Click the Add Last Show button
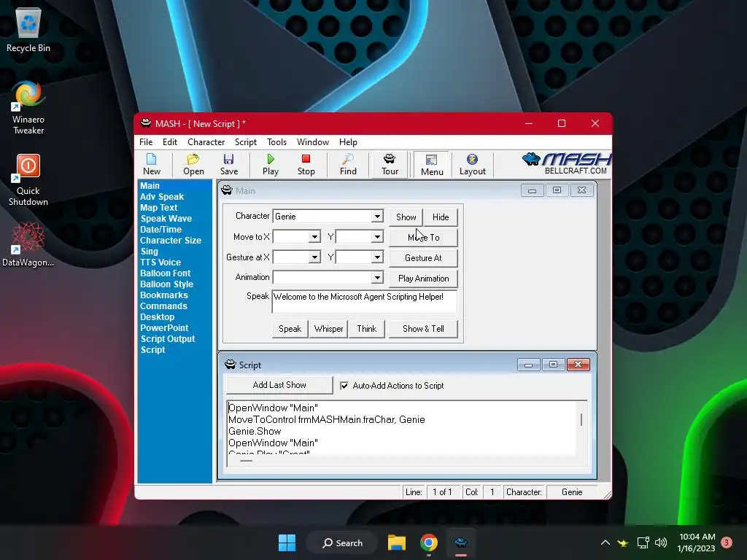The image size is (747, 560). (279, 385)
